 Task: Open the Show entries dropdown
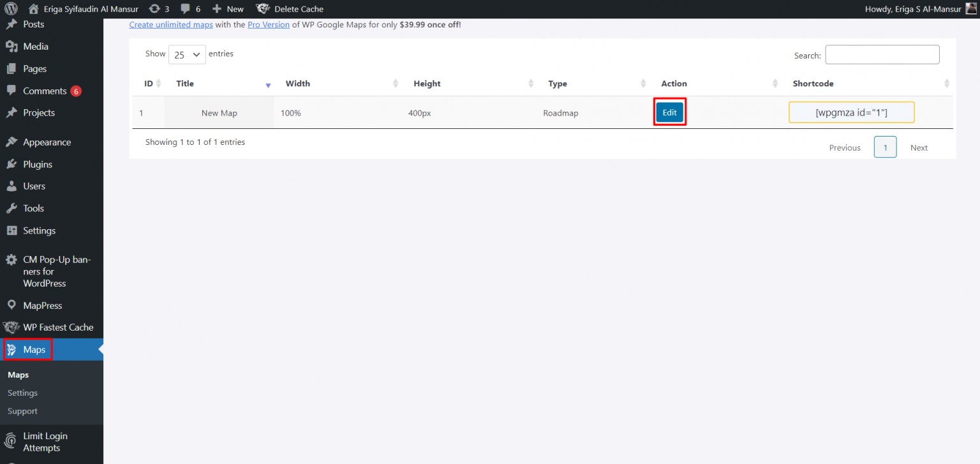[187, 54]
